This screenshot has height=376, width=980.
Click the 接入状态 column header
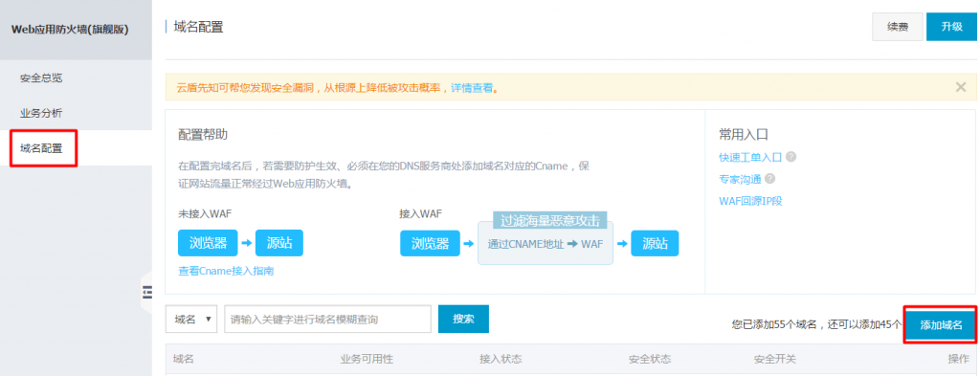click(500, 359)
